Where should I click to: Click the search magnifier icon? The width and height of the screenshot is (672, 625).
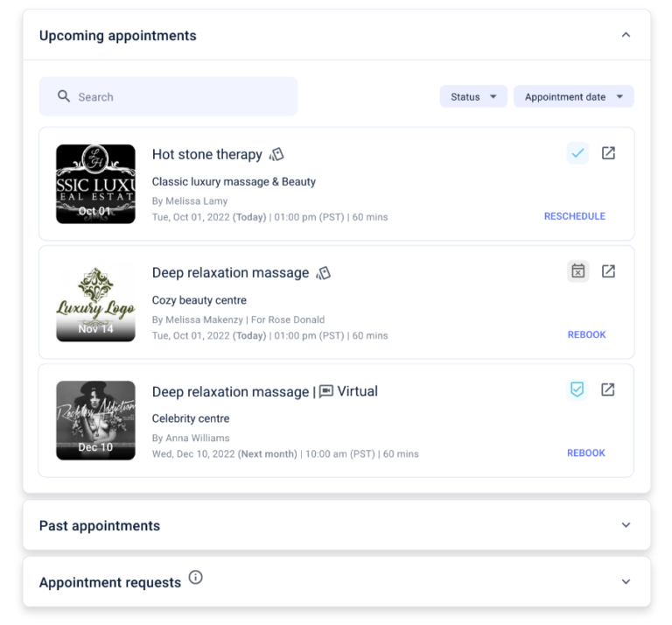(63, 96)
